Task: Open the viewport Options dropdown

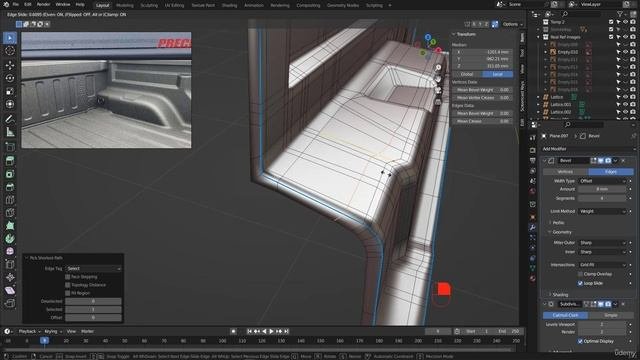Action: coord(513,24)
